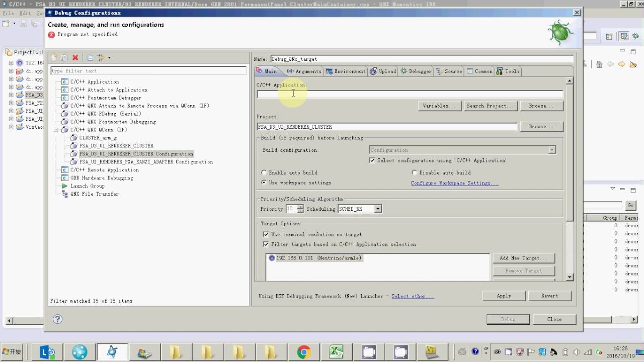Select Enable auto build radio
The width and height of the screenshot is (644, 362).
pyautogui.click(x=264, y=172)
